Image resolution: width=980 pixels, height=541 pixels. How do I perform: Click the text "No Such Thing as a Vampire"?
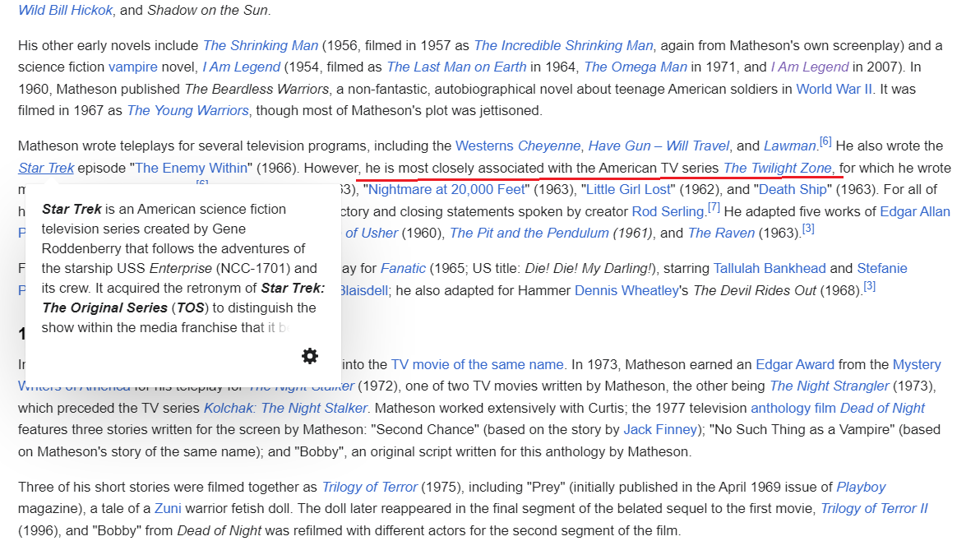point(802,430)
